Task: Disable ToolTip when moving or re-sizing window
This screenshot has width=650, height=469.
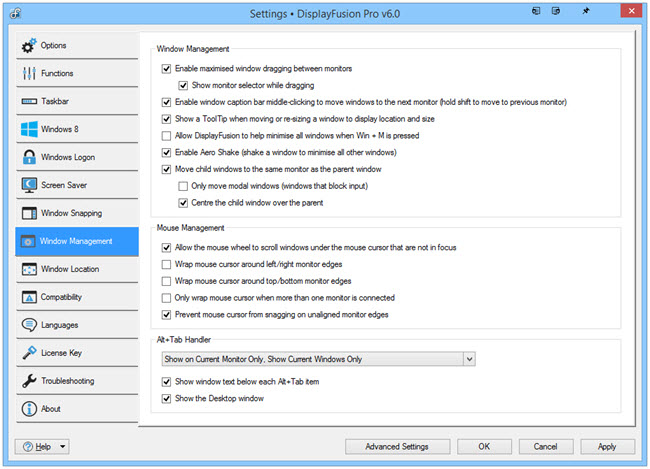Action: coord(166,119)
